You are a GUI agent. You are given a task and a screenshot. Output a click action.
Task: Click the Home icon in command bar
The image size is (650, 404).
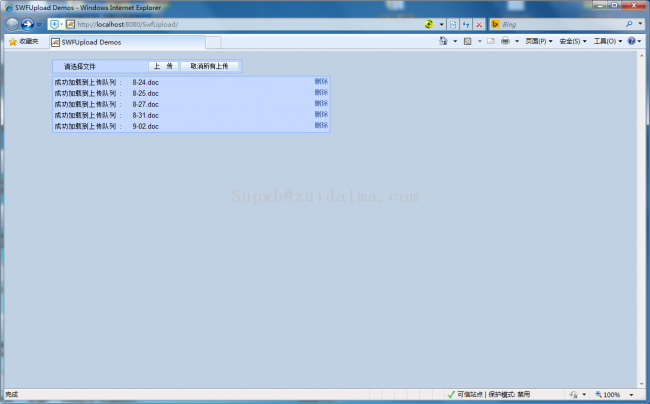tap(444, 42)
